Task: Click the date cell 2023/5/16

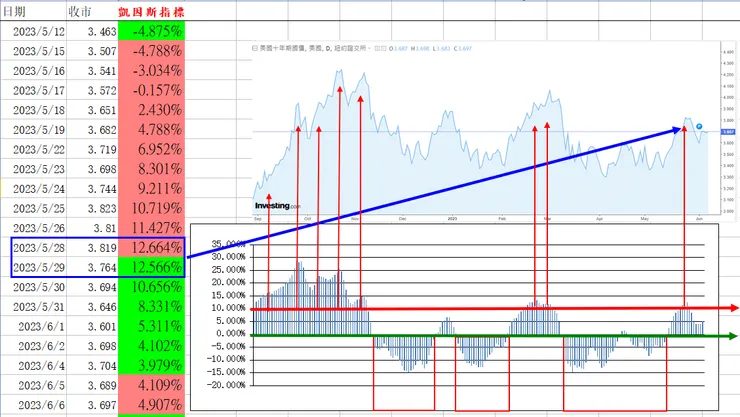Action: click(33, 71)
